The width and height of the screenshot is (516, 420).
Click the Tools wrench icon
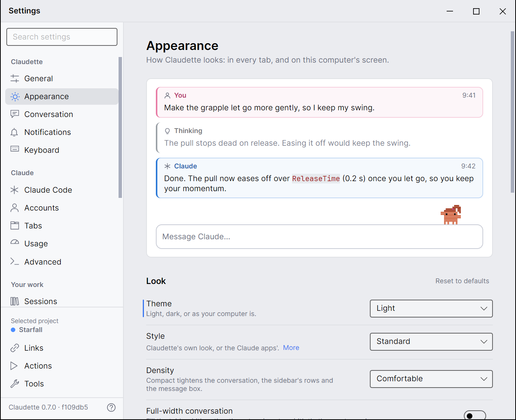click(x=15, y=384)
